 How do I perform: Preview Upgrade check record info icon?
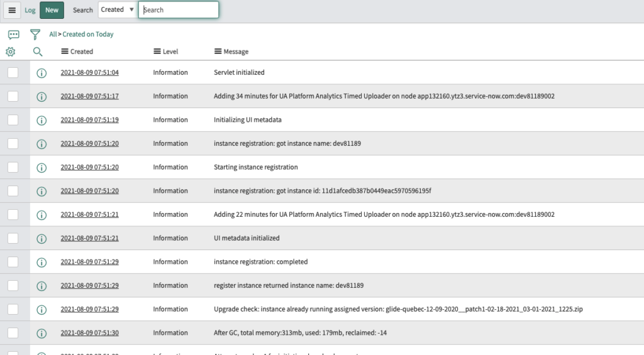pos(42,309)
